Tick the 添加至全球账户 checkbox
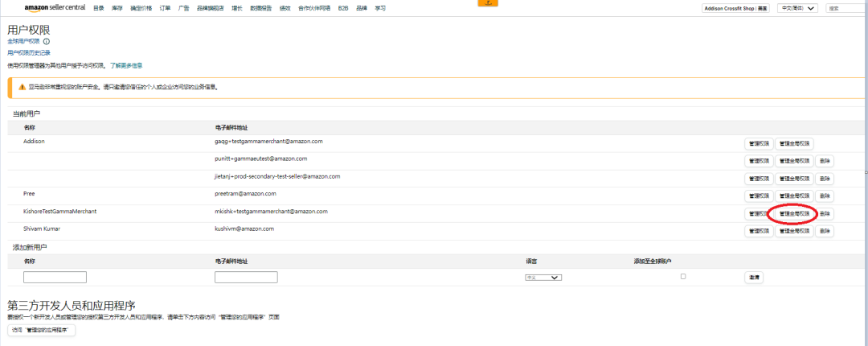The image size is (868, 346). tap(683, 276)
